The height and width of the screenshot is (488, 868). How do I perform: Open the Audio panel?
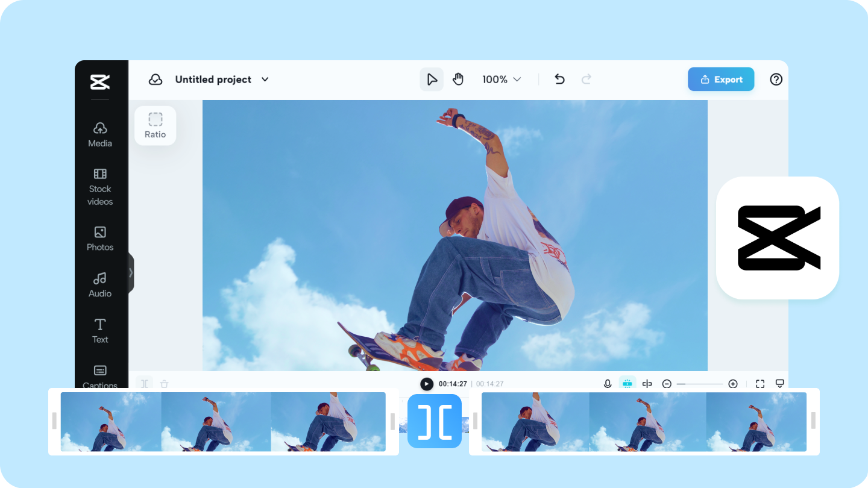(100, 285)
